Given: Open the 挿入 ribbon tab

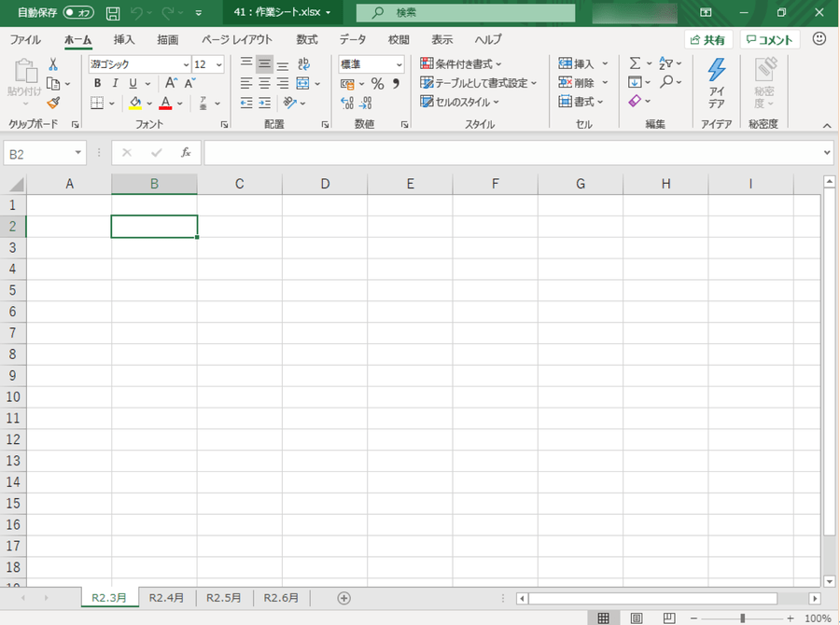Looking at the screenshot, I should [x=124, y=40].
